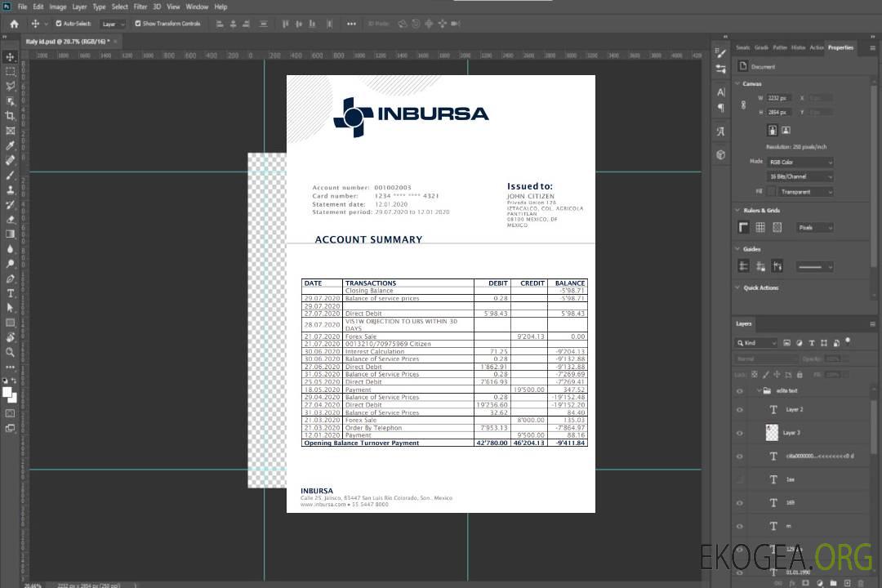Set canvas to landscape orientation
Image resolution: width=882 pixels, height=588 pixels.
click(x=786, y=131)
